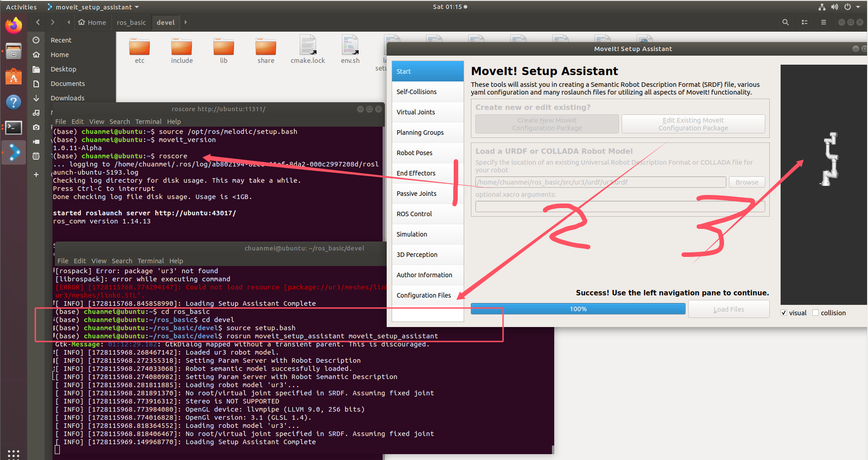Click the search icon in the file manager

click(786, 22)
